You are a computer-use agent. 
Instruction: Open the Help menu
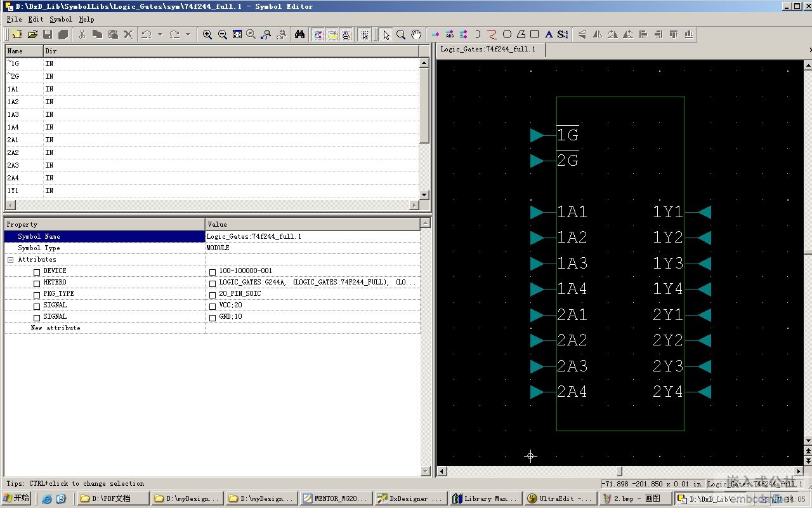coord(86,20)
